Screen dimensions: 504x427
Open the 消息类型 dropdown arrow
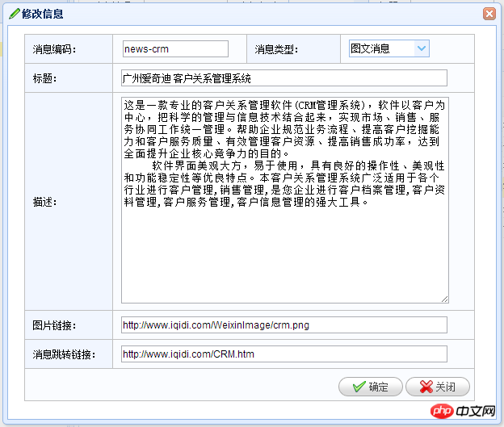click(x=422, y=48)
